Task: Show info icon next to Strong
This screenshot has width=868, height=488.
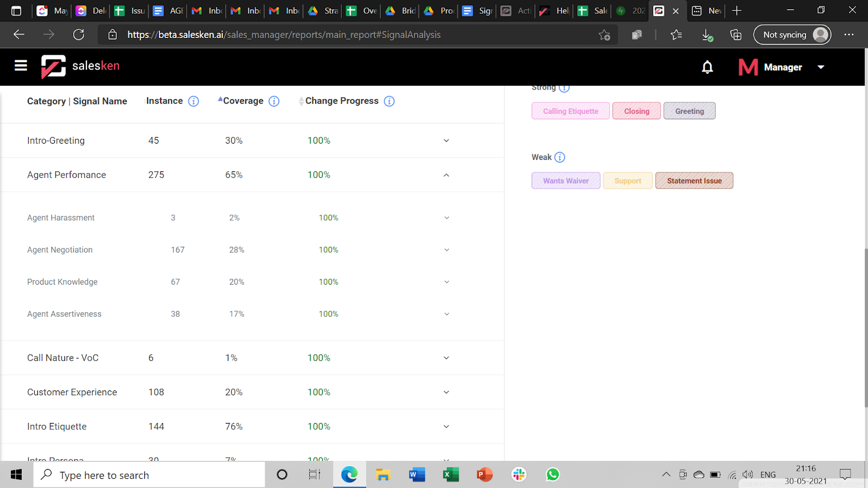Action: 564,88
